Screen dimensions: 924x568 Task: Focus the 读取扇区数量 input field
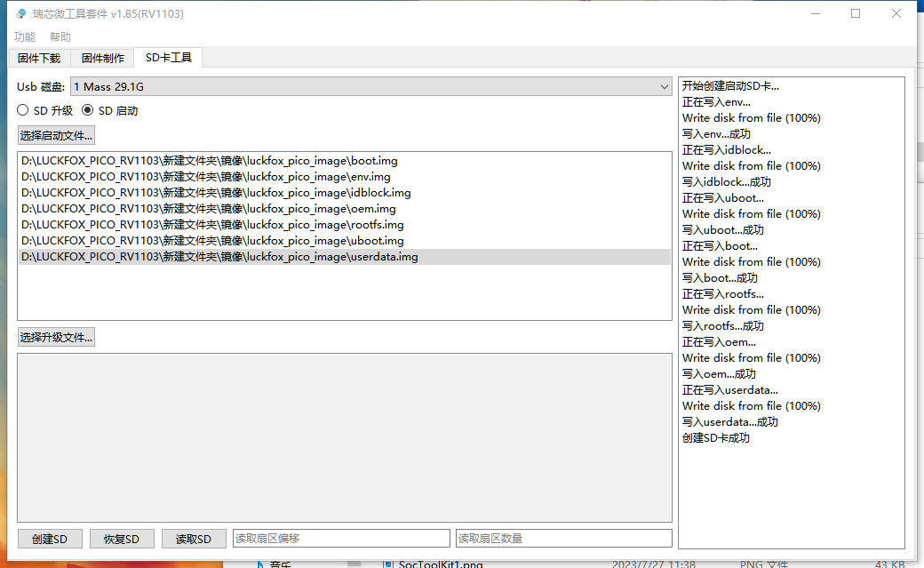(563, 538)
